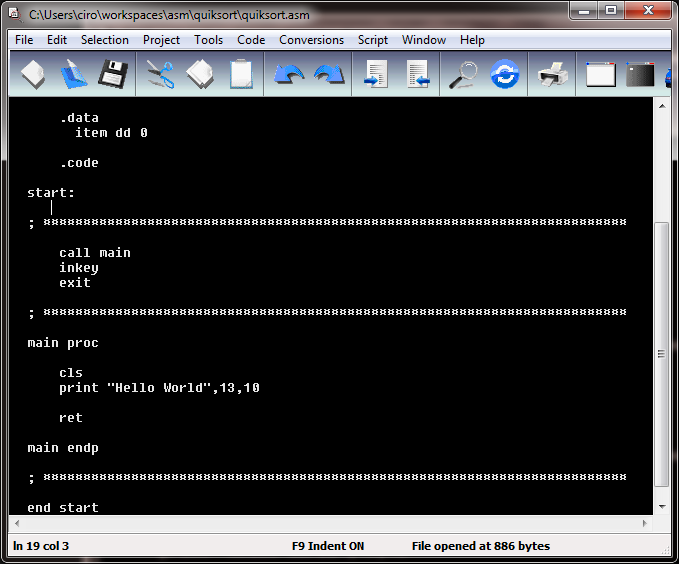Click the print "Hello World" line
Viewport: 679px width, 564px height.
click(159, 388)
